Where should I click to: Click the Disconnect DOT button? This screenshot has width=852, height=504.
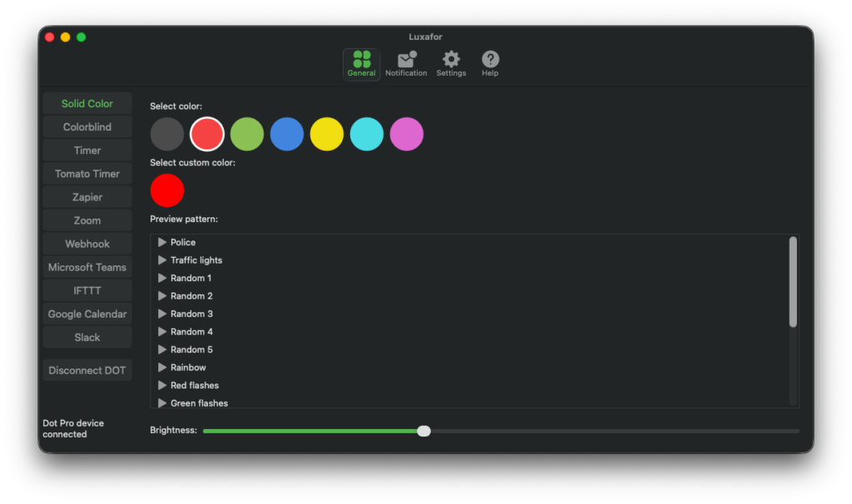[87, 370]
